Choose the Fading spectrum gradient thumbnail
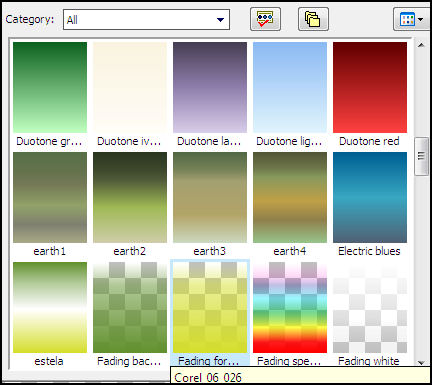Viewport: 432px width, 385px height. click(x=290, y=307)
